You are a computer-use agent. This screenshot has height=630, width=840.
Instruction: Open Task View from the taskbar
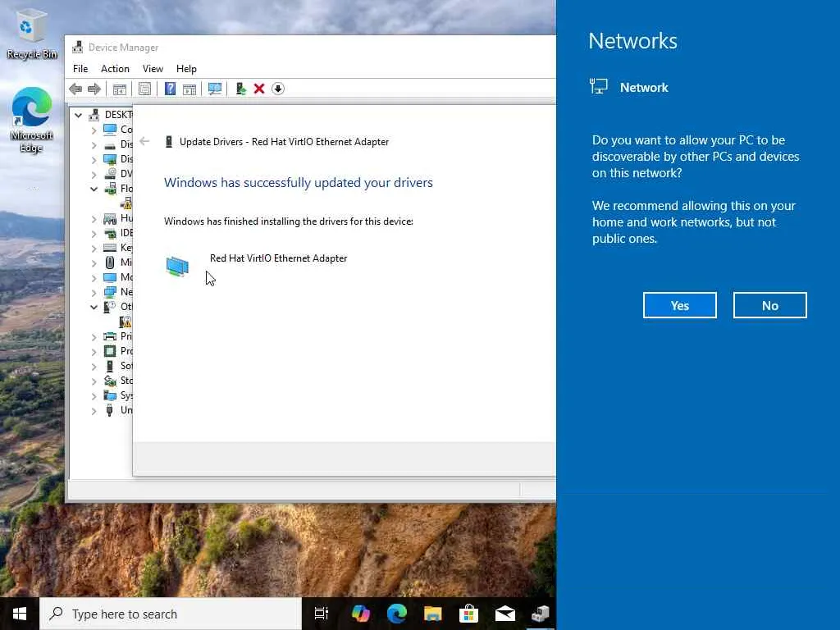(322, 614)
